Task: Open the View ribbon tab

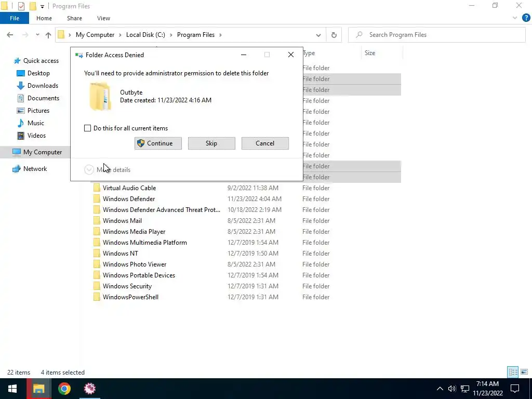Action: (x=103, y=18)
